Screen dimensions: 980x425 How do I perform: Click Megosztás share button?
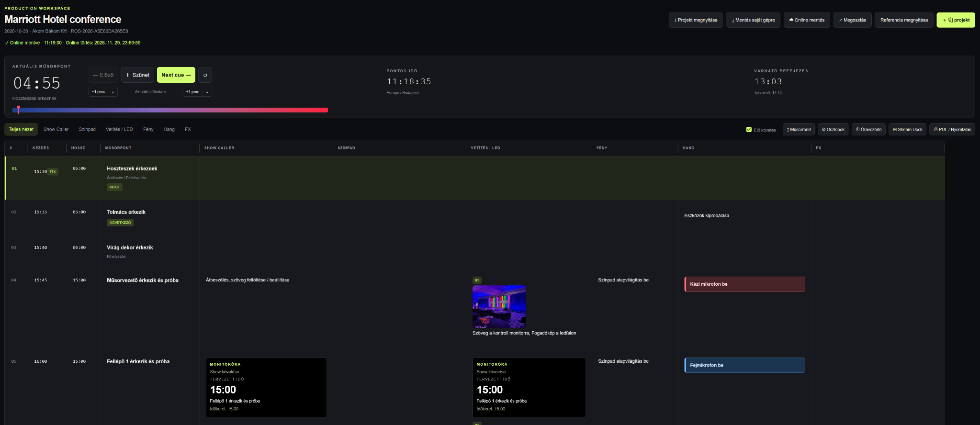pos(852,20)
